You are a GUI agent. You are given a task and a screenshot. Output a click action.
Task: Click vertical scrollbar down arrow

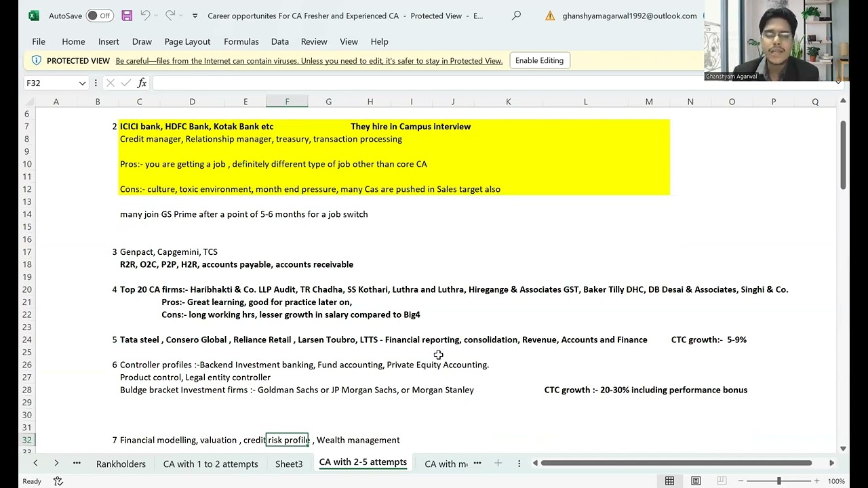coord(843,449)
